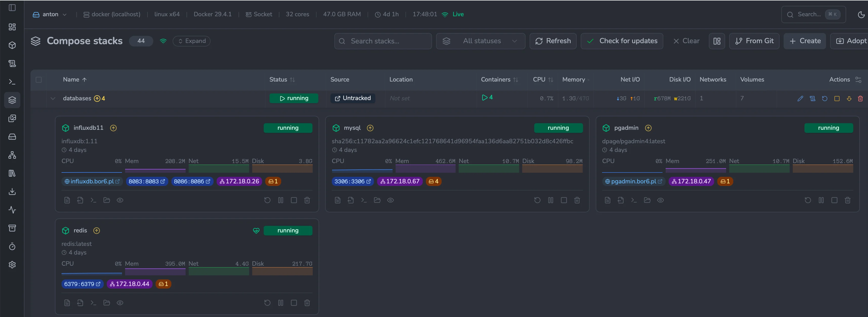
Task: Toggle the layout view button beside Clear
Action: tap(717, 41)
